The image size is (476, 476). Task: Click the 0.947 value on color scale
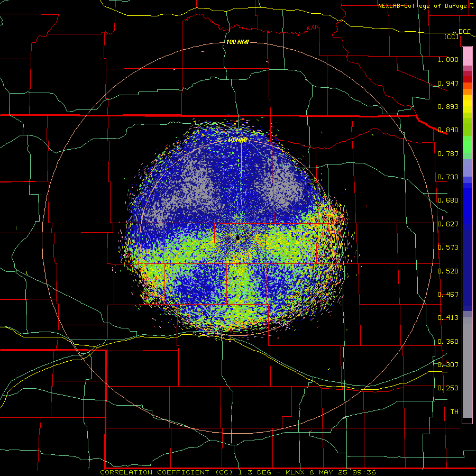(448, 83)
